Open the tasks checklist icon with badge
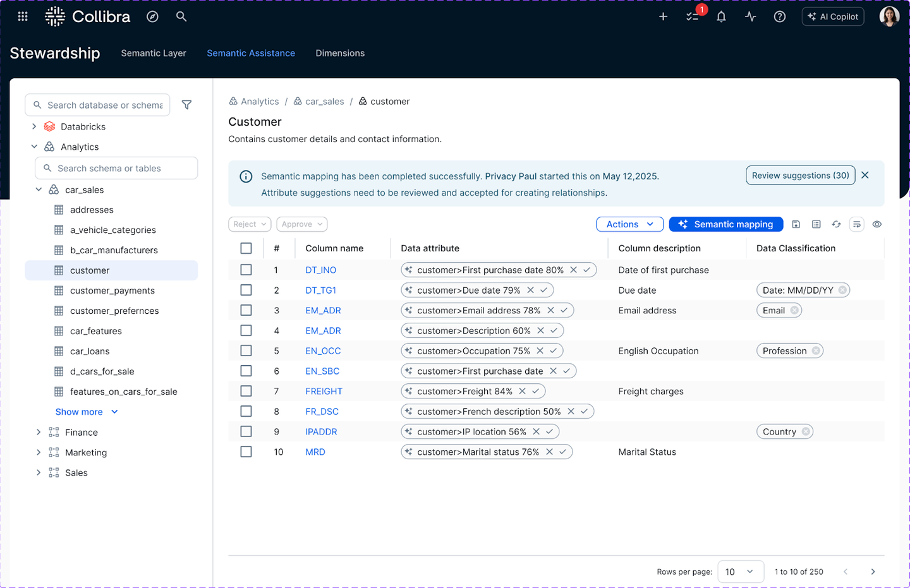 tap(693, 17)
